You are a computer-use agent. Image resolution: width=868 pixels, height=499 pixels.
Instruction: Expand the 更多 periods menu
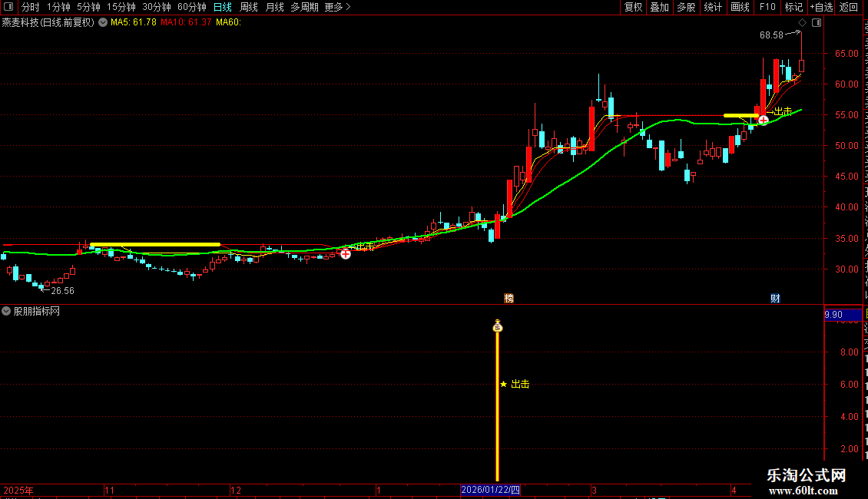[x=338, y=7]
